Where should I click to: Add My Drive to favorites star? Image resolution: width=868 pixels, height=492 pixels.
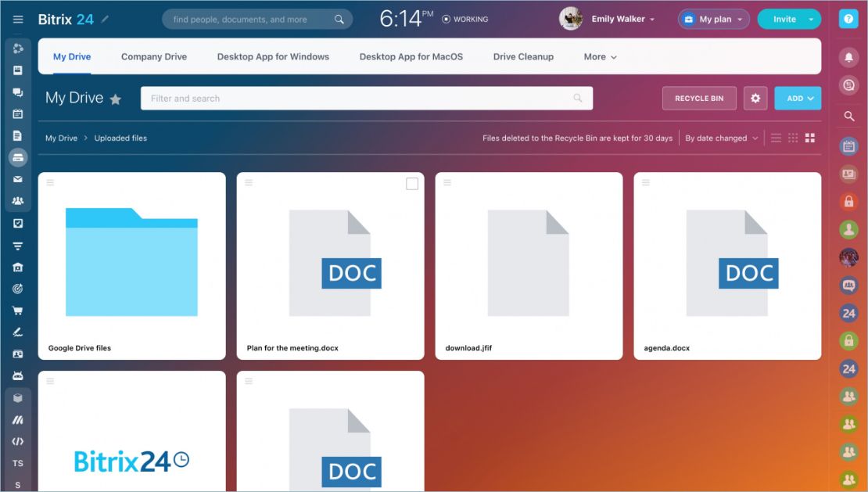tap(115, 99)
